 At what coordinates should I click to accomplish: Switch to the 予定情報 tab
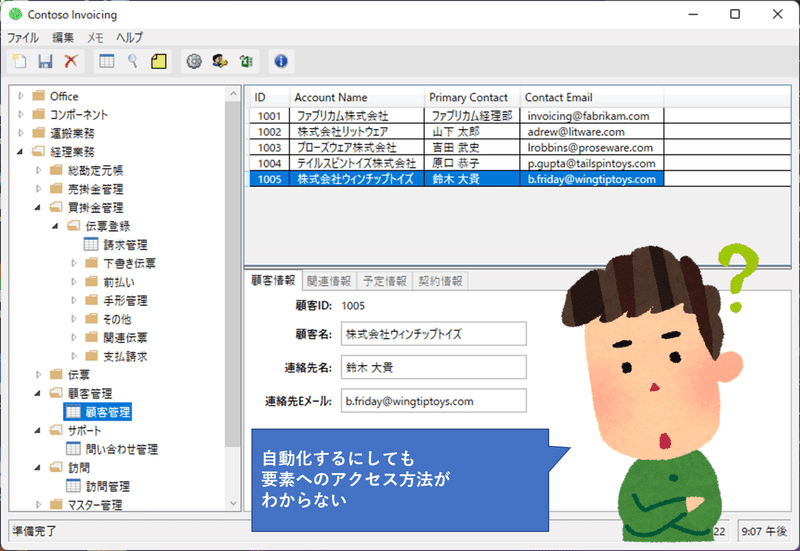click(385, 281)
